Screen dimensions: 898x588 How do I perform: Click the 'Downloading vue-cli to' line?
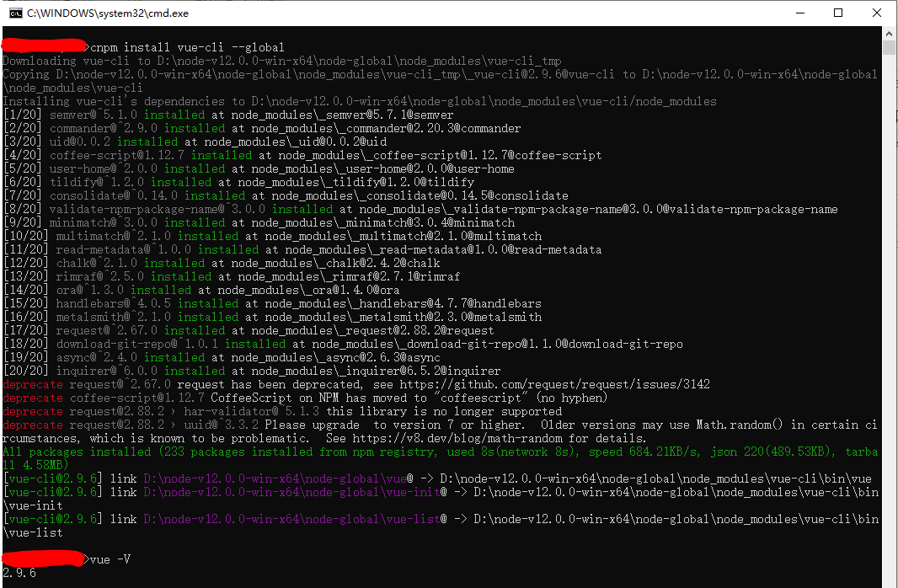(282, 61)
